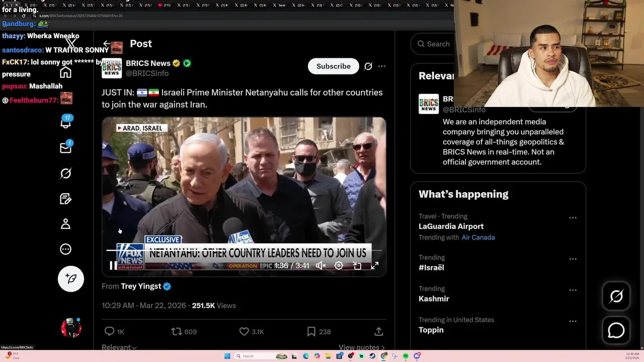Viewport: 644px width, 362px height.
Task: Open the Windows Start button
Action: click(227, 356)
